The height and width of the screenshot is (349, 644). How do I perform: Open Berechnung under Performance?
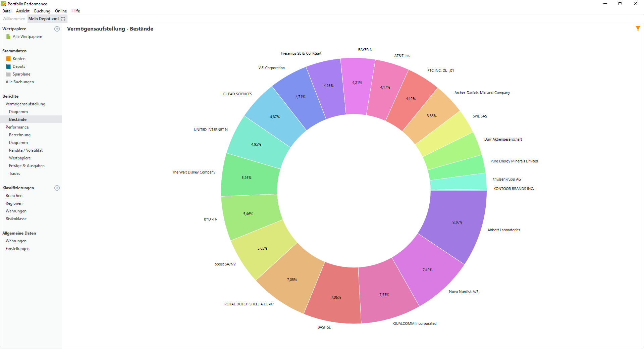tap(20, 135)
